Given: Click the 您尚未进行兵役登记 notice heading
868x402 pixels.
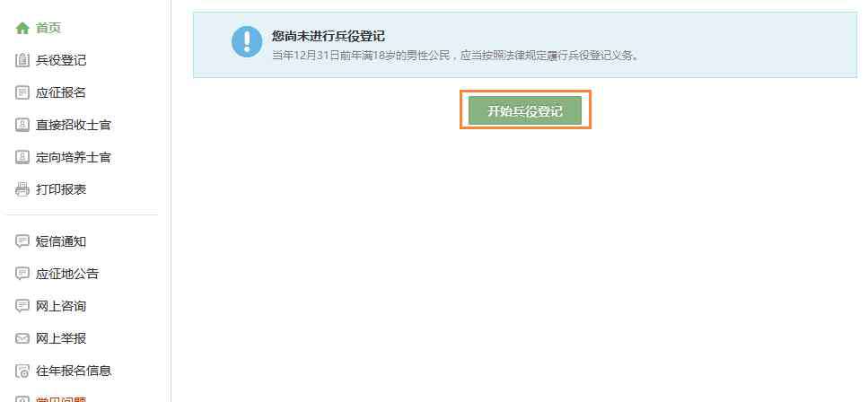Looking at the screenshot, I should 329,37.
